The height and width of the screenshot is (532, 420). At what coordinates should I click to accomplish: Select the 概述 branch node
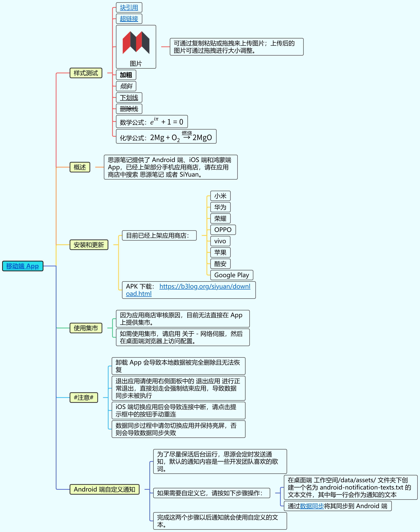(80, 167)
